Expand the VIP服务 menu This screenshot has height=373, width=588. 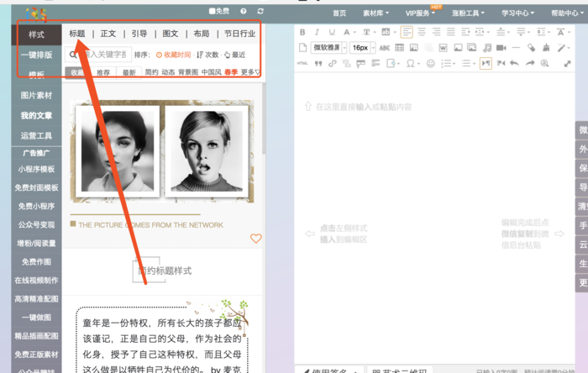point(420,13)
